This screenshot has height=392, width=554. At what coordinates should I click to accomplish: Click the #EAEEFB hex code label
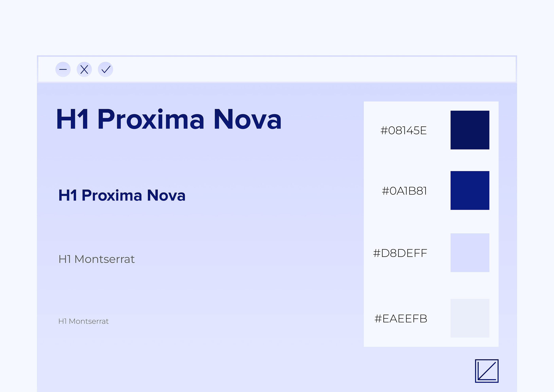(x=401, y=319)
